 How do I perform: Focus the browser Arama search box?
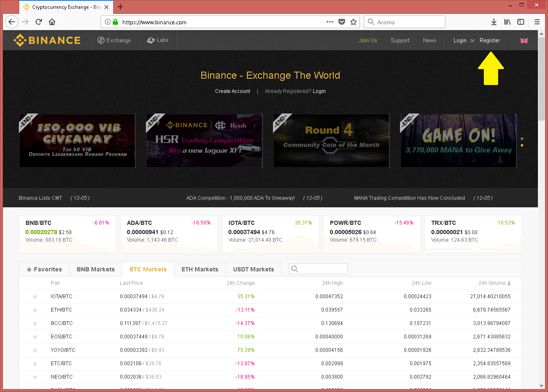[405, 22]
